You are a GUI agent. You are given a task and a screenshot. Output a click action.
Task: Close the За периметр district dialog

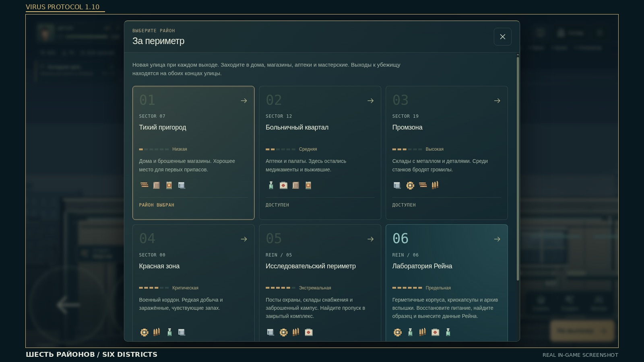[x=503, y=37]
